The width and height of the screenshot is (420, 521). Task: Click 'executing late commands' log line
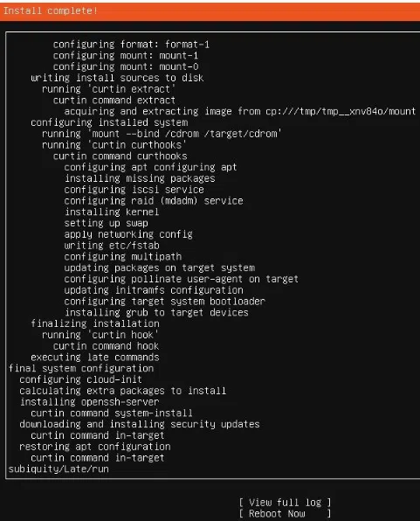click(x=94, y=358)
